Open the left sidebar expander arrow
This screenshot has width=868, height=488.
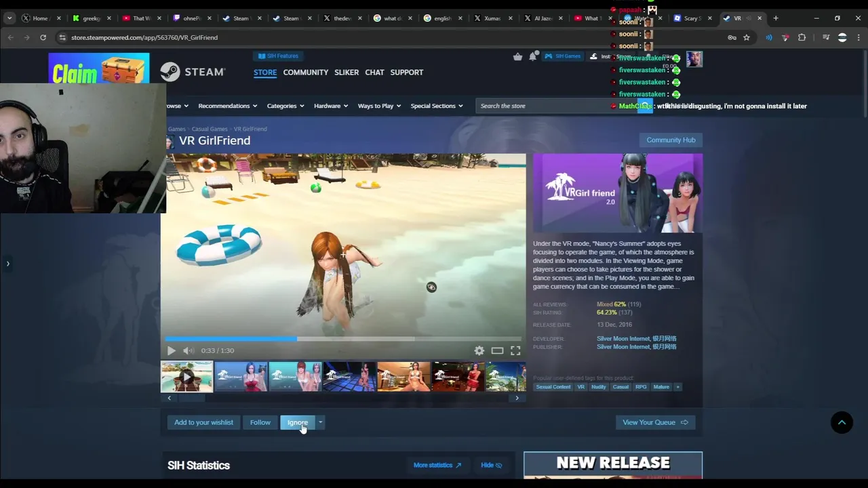7,264
